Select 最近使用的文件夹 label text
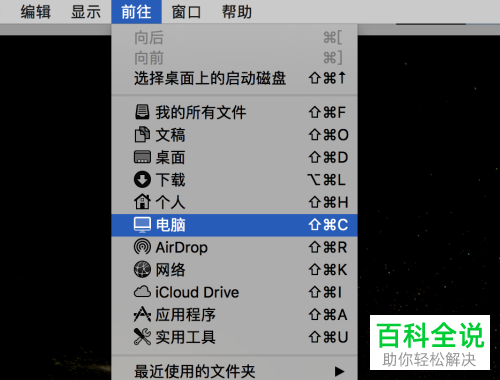Screen dimensions: 500x380 [x=195, y=371]
